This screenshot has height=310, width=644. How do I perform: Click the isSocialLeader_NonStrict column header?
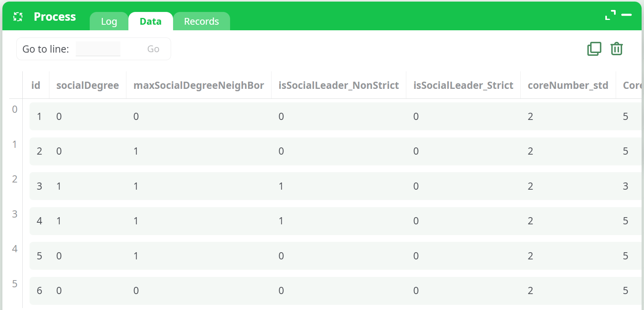click(339, 85)
